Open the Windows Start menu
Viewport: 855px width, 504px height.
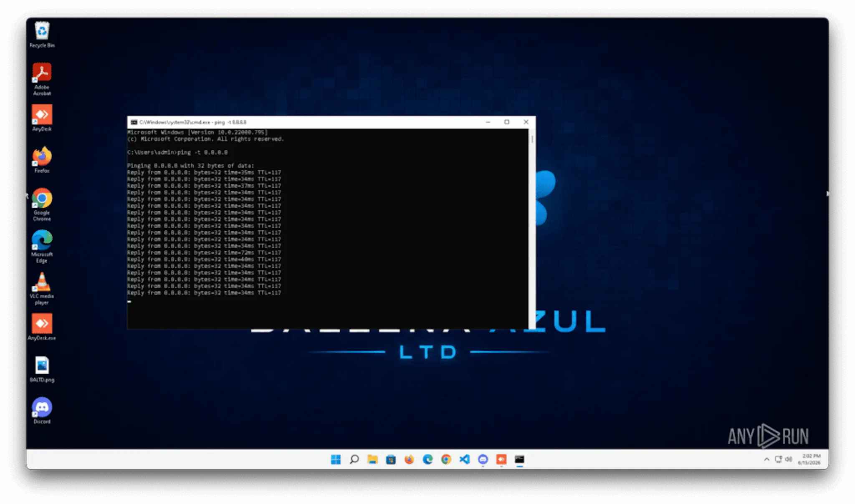pyautogui.click(x=336, y=459)
